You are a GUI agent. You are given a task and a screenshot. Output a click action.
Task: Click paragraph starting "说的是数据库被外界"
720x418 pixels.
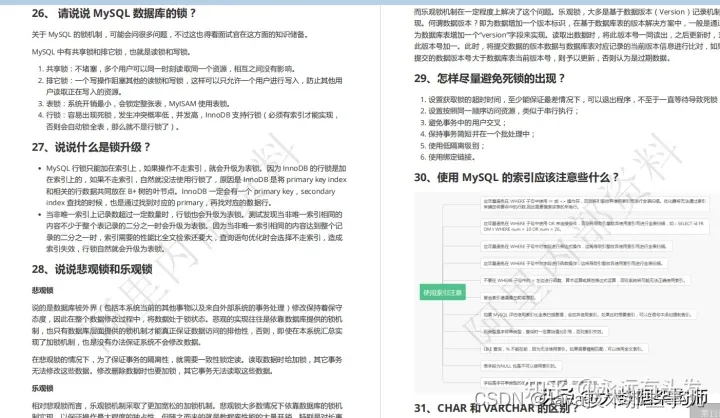tap(187, 325)
